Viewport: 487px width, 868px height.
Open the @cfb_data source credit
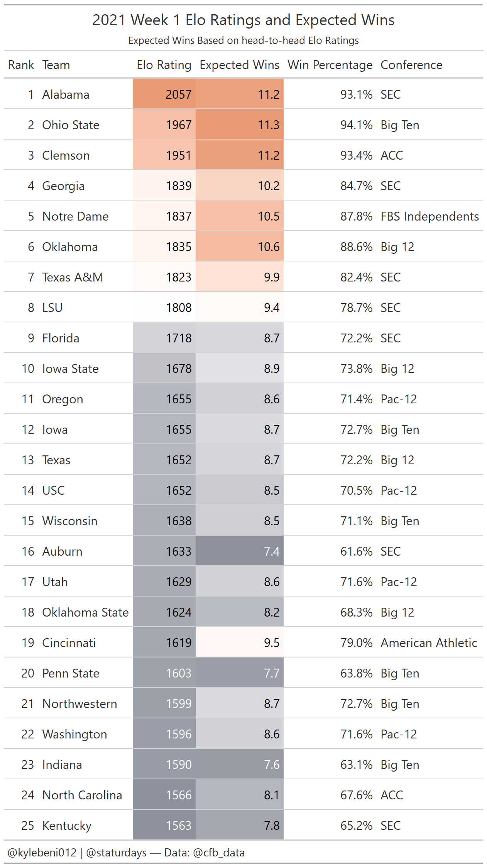218,853
